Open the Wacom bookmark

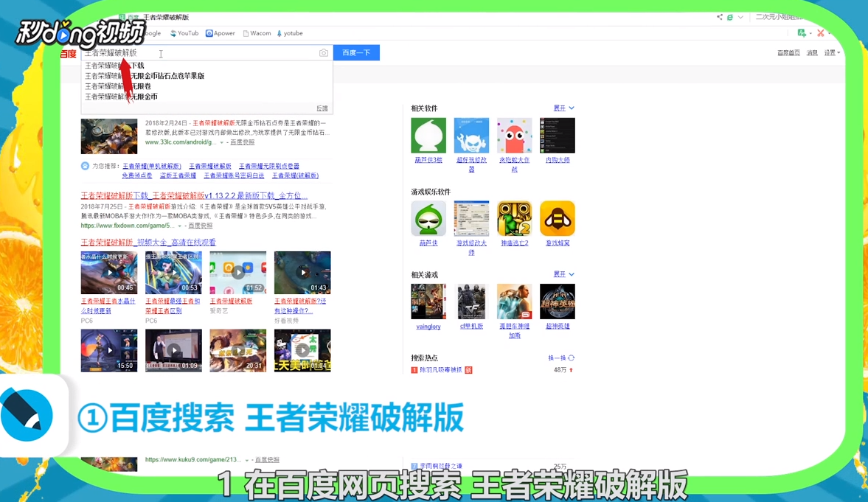click(x=257, y=33)
